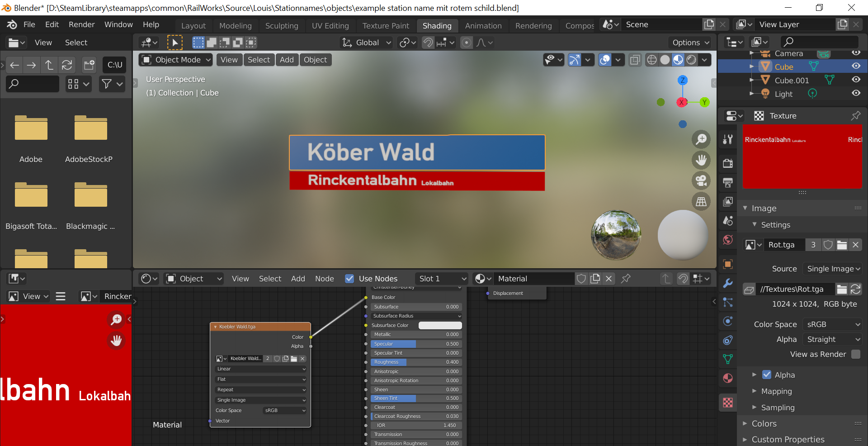Image resolution: width=868 pixels, height=446 pixels.
Task: Click the Subsurface Color swatch
Action: click(440, 325)
